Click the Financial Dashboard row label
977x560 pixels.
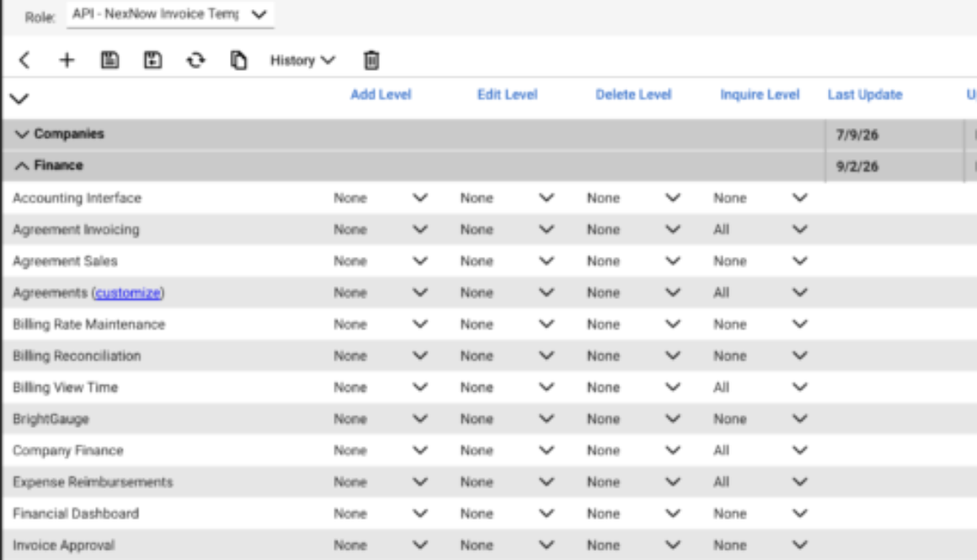coord(76,514)
